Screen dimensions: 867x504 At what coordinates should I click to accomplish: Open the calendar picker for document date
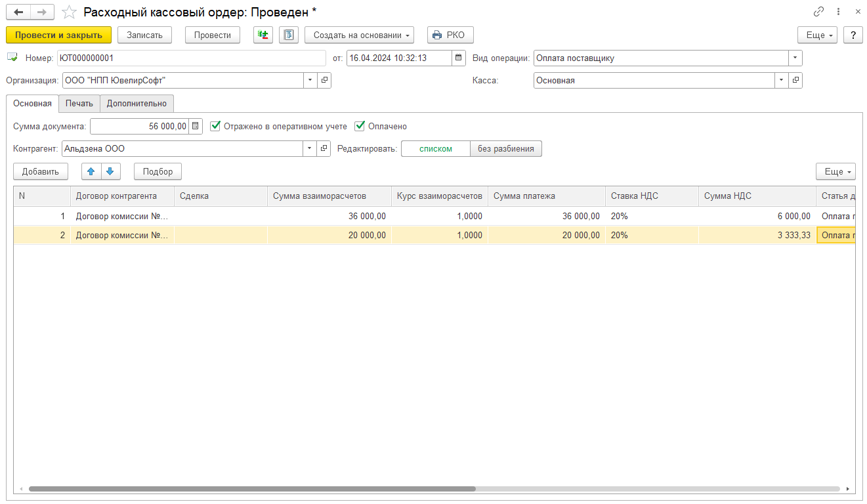[459, 58]
